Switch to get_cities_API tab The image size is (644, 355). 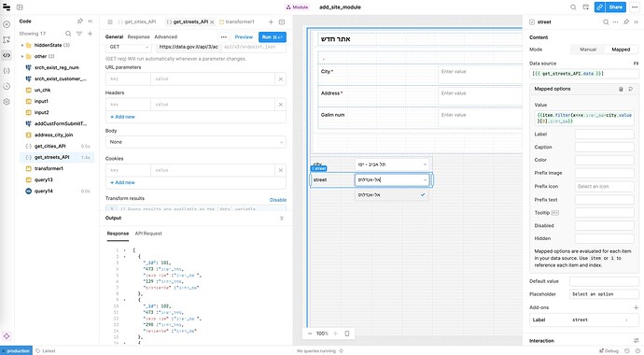137,21
